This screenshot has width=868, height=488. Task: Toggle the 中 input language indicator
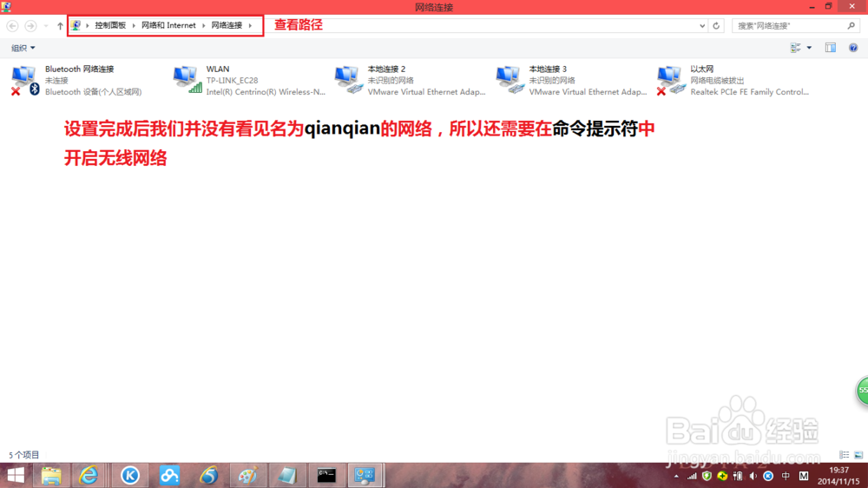click(786, 476)
